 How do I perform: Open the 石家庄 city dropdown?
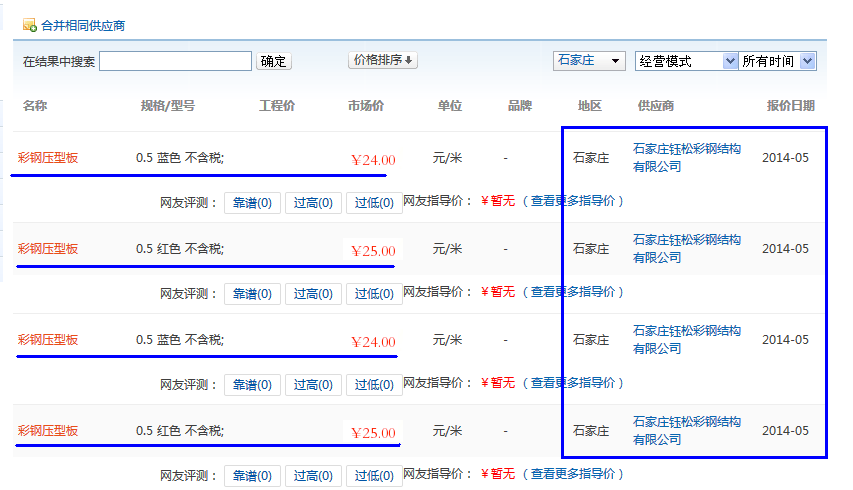(x=589, y=60)
